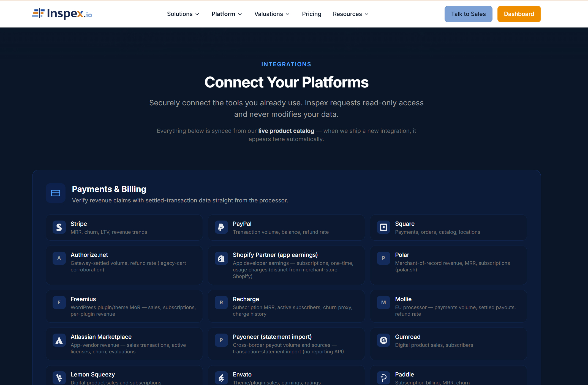The height and width of the screenshot is (385, 588).
Task: Click the PayPal logo icon
Action: tap(221, 227)
